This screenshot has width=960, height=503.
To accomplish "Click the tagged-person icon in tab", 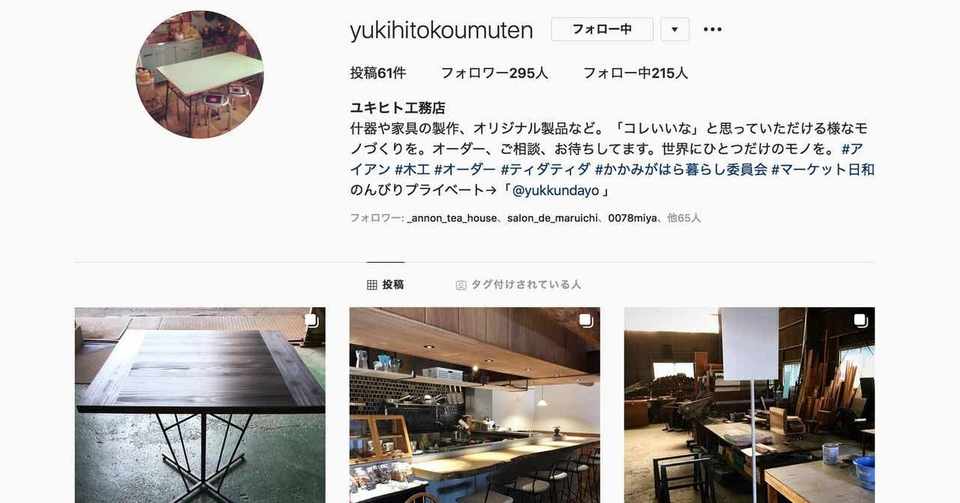I will [461, 285].
